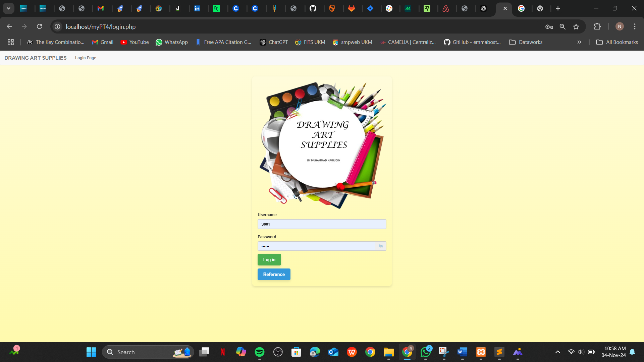This screenshot has width=644, height=362.
Task: Open Spotify from the taskbar
Action: click(x=259, y=352)
